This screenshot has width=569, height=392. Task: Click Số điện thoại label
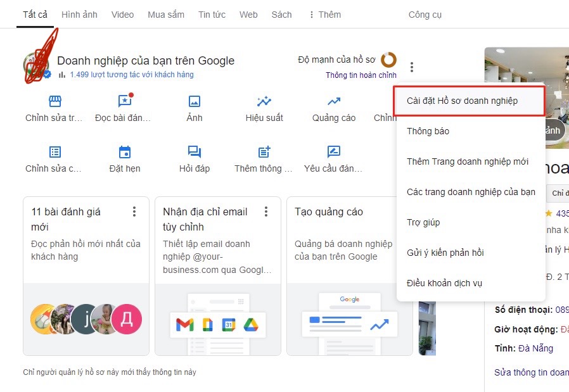[x=523, y=310]
